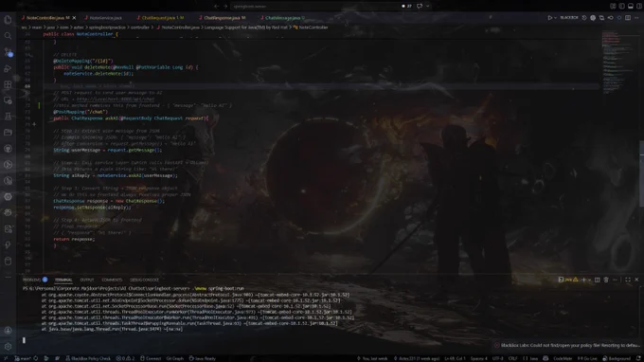Image resolution: width=644 pixels, height=362 pixels.
Task: Open the run button dropdown arrow
Action: click(x=555, y=18)
